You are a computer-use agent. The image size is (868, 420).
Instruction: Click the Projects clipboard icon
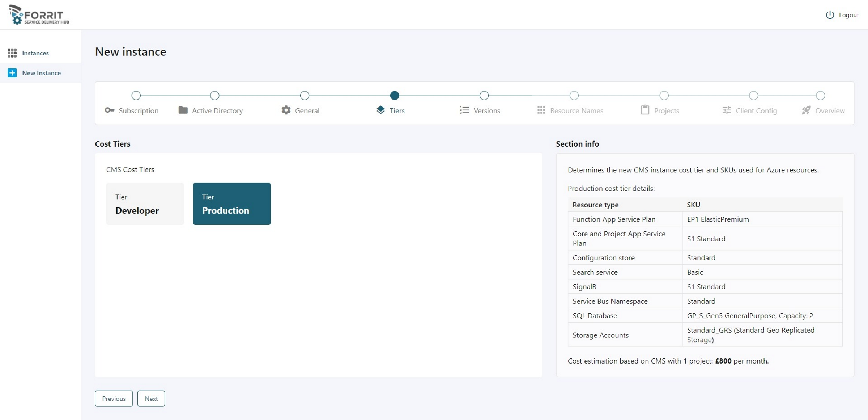click(645, 110)
